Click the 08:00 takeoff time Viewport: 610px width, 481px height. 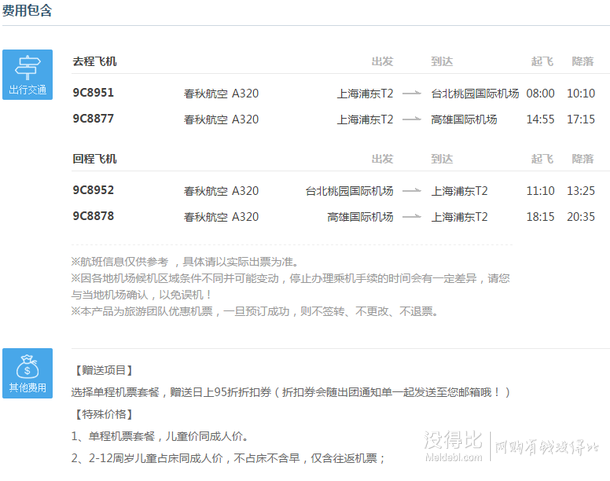click(540, 94)
